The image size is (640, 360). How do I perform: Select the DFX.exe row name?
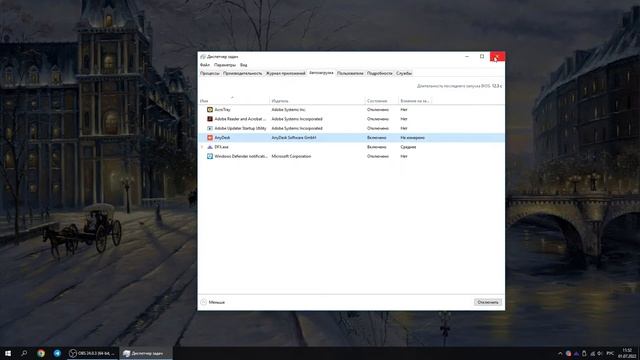tap(222, 147)
